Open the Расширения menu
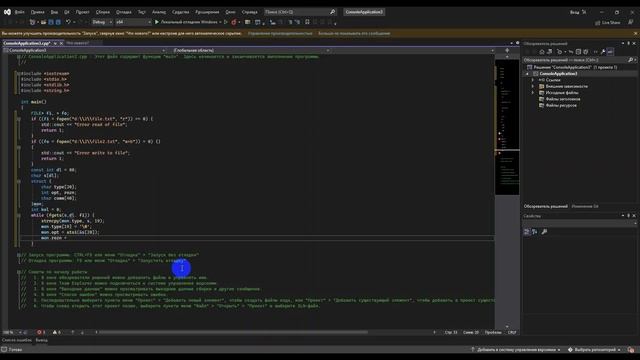Viewport: 640px width, 360px height. [207, 12]
